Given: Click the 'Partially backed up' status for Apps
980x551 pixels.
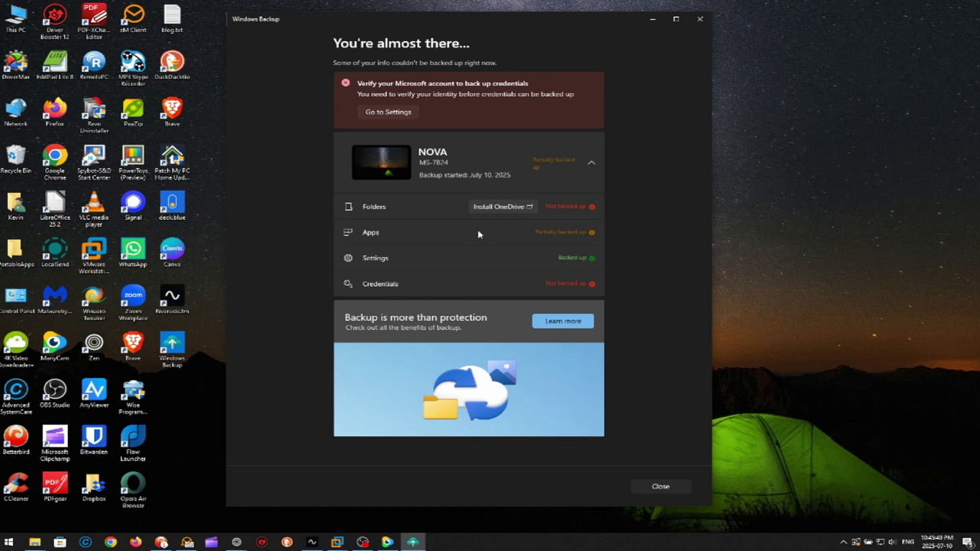Looking at the screenshot, I should [x=565, y=232].
